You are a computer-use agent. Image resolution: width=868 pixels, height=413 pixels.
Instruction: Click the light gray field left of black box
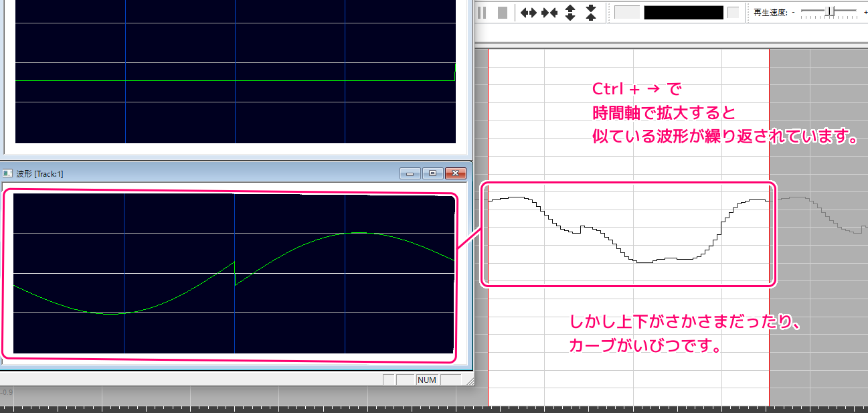pyautogui.click(x=627, y=13)
